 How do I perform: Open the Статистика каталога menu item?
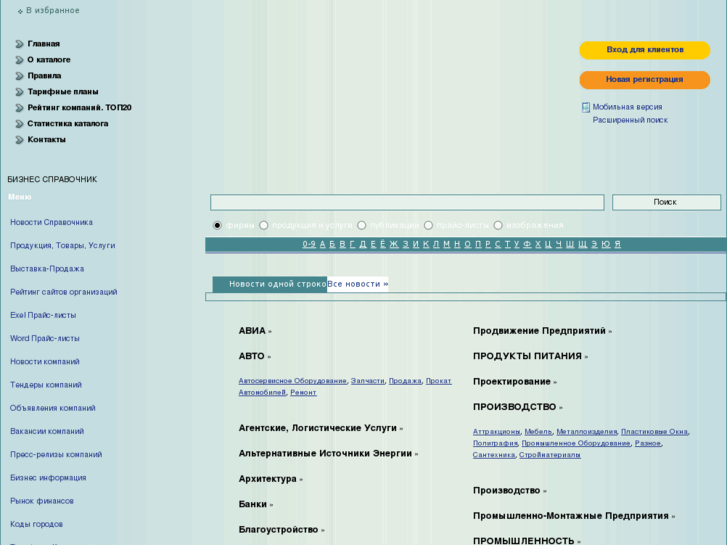[68, 124]
